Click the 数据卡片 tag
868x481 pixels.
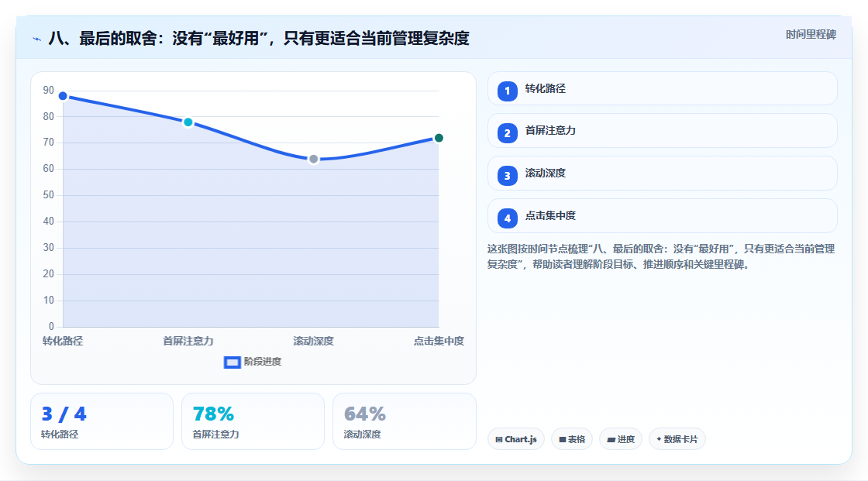pyautogui.click(x=677, y=439)
